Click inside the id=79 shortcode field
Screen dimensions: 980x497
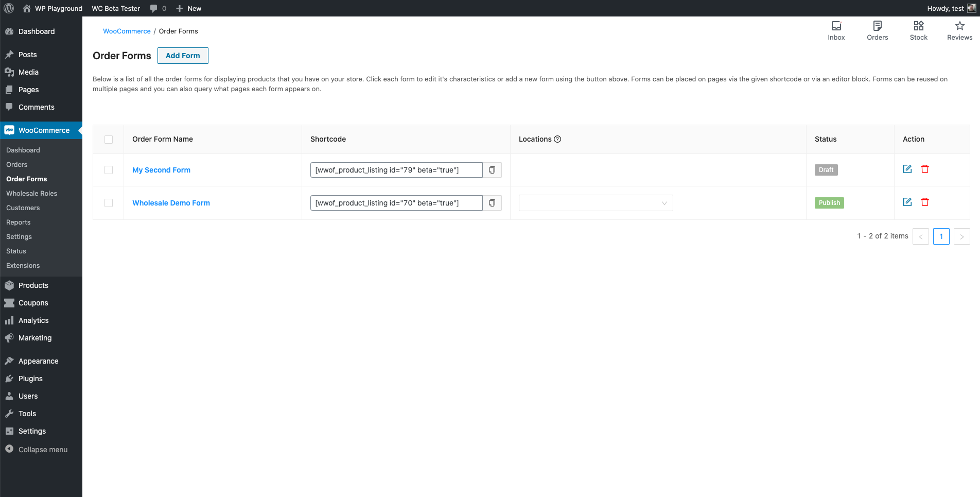(396, 170)
